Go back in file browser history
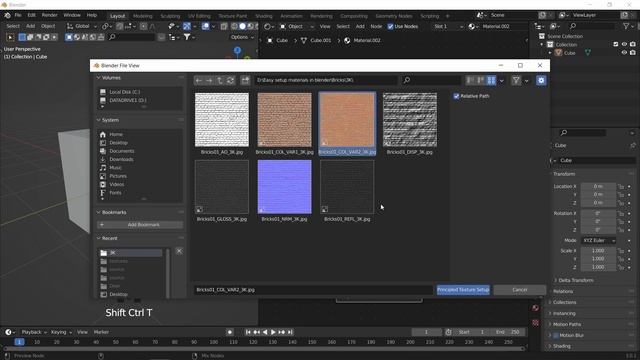 pos(199,80)
